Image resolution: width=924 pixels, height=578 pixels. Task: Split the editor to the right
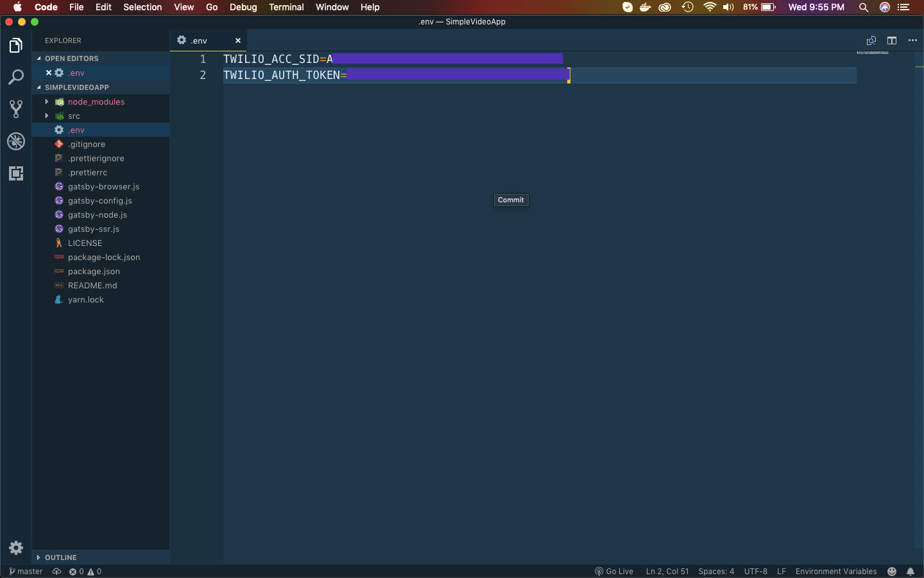[892, 40]
